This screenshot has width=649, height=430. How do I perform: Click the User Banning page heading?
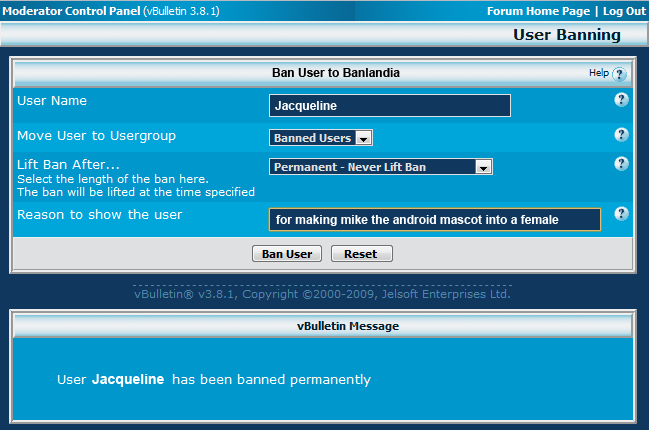tap(566, 35)
